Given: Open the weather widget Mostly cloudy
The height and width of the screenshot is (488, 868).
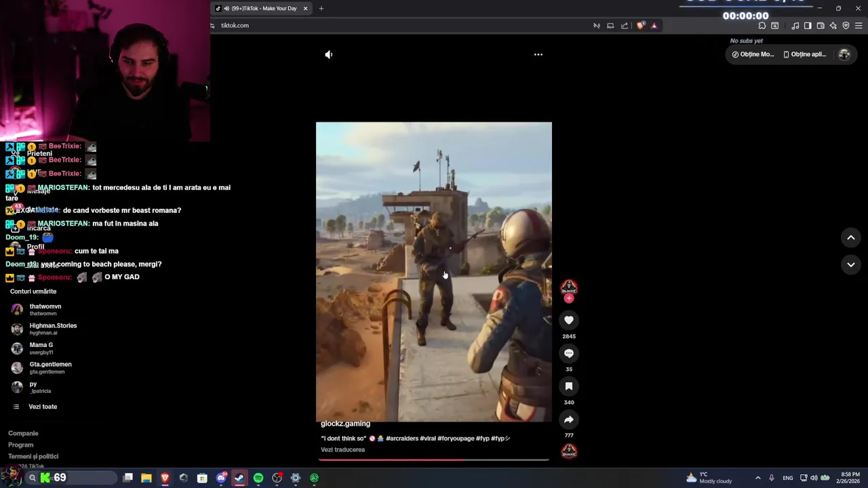Looking at the screenshot, I should 709,478.
